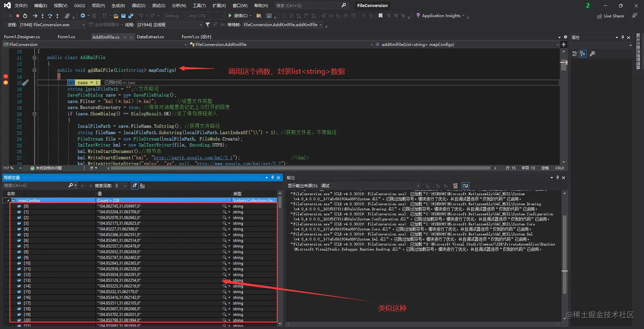Click the locals search input field
Screen dimensions: 644x329
tap(36, 186)
